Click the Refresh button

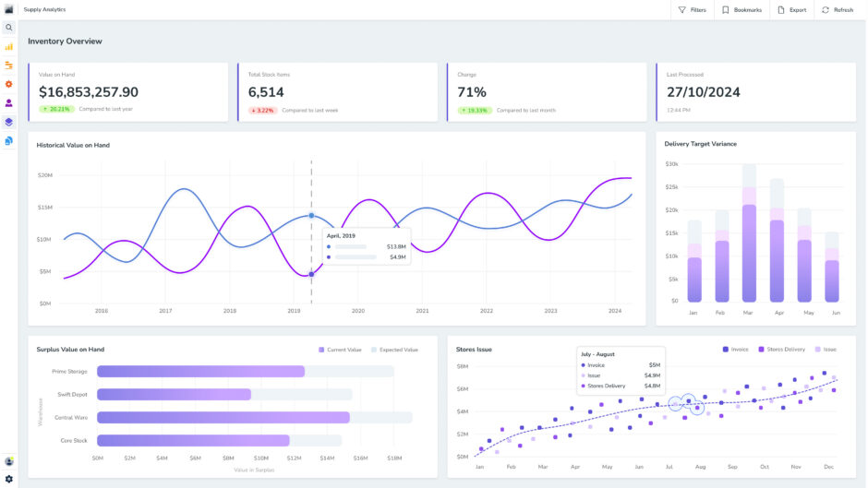[x=837, y=10]
